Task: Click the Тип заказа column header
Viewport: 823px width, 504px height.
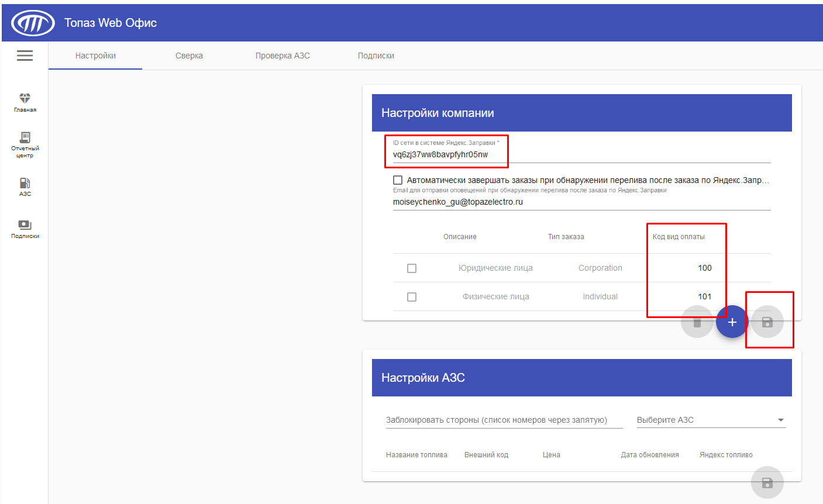Action: click(566, 237)
